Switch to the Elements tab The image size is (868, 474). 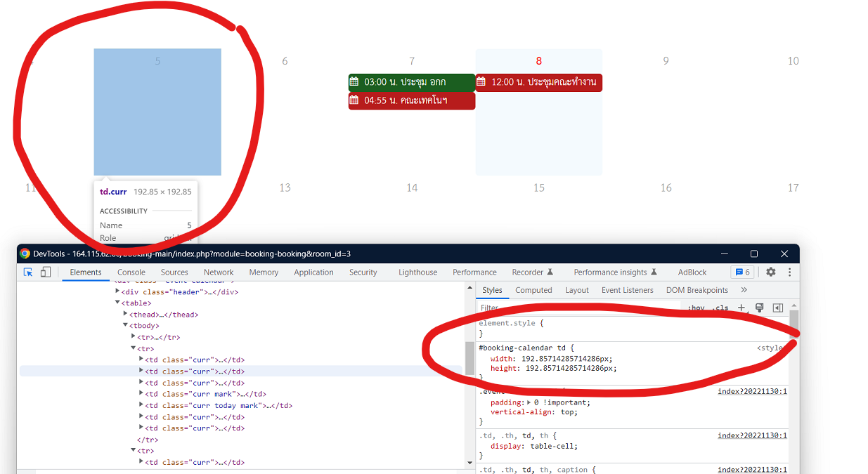[86, 272]
